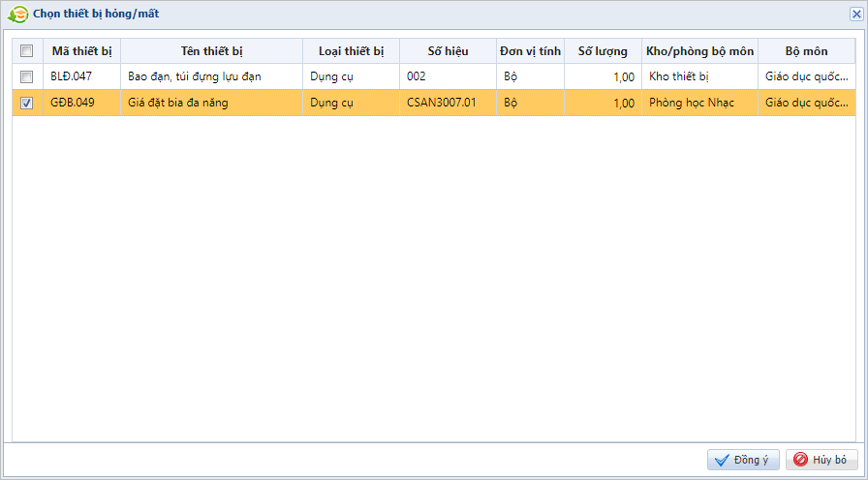Viewport: 868px width, 480px height.
Task: Click the Kho/phòng bộ môn column header
Action: click(700, 51)
